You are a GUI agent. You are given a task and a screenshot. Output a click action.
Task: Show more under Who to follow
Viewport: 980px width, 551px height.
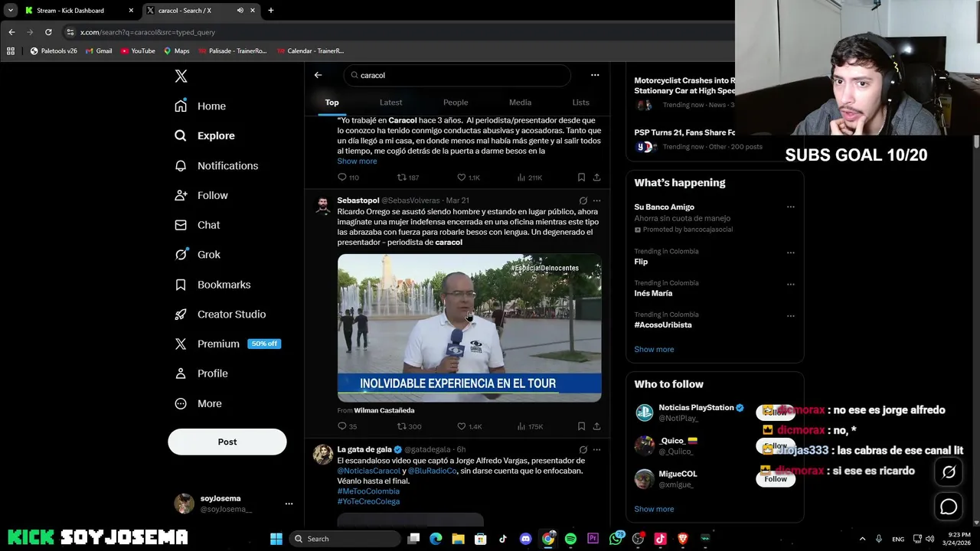[654, 509]
